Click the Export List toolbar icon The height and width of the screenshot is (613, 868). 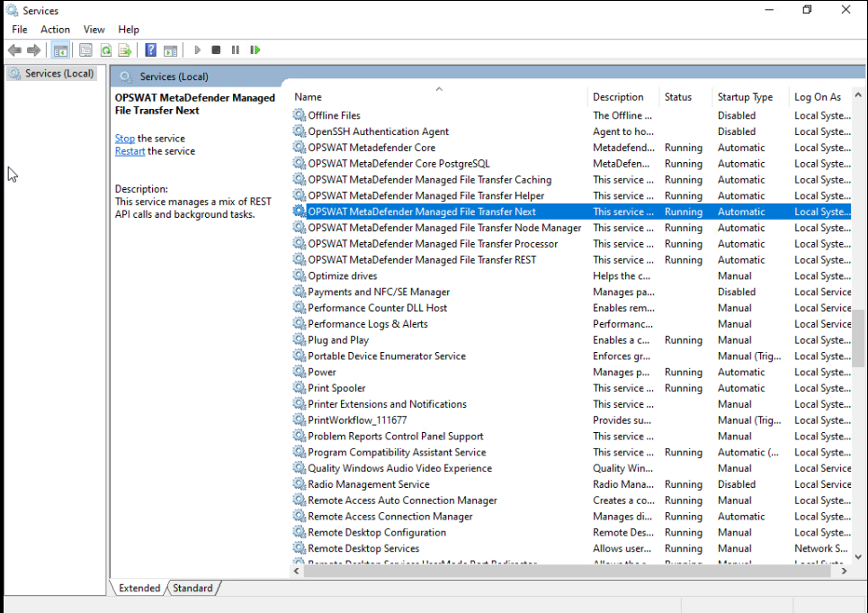click(125, 50)
